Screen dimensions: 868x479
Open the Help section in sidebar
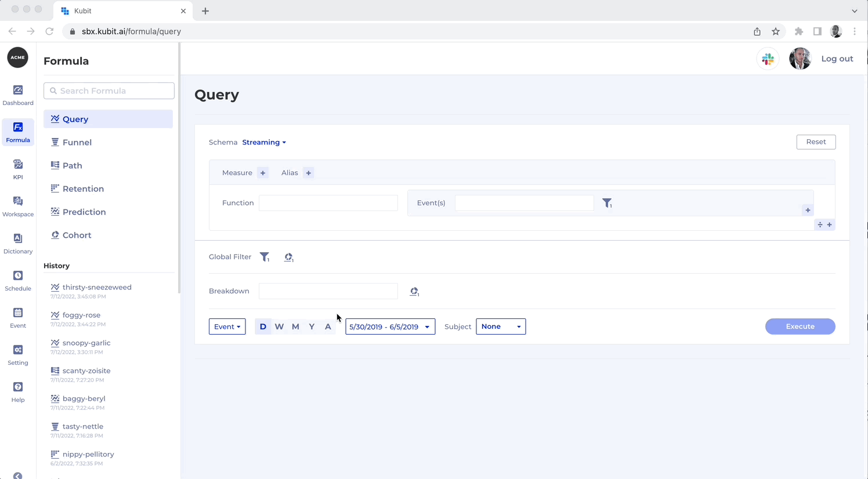pos(18,392)
